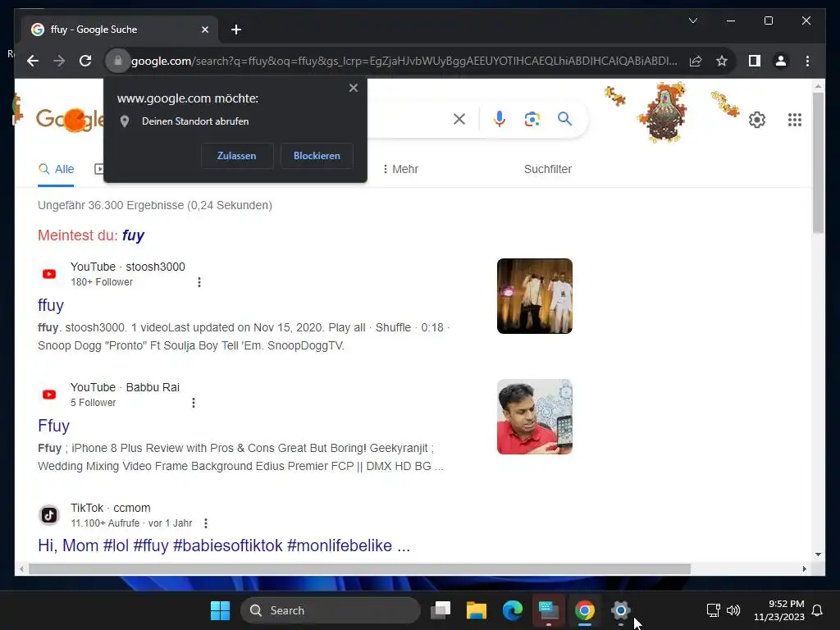Open tab search chevron in title bar
Screen dimensions: 840x630
[x=692, y=21]
